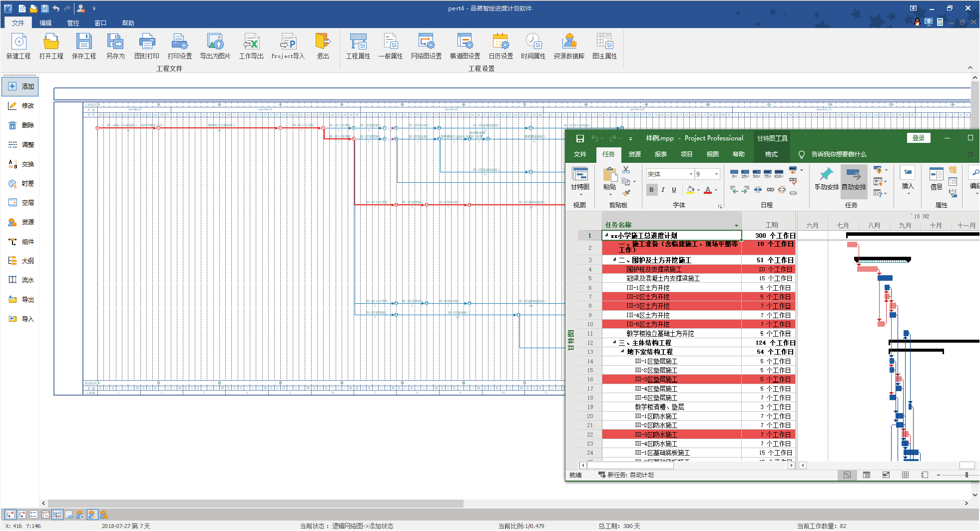Image resolution: width=980 pixels, height=531 pixels.
Task: Toggle the table-with-eye view icon in bottom toolbar
Action: tap(69, 515)
